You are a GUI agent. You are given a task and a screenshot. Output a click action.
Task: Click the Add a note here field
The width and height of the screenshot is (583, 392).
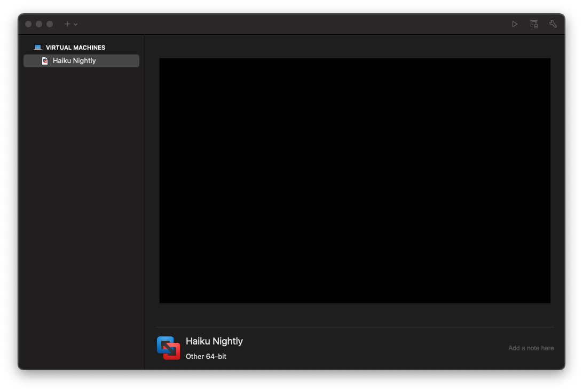pos(531,348)
